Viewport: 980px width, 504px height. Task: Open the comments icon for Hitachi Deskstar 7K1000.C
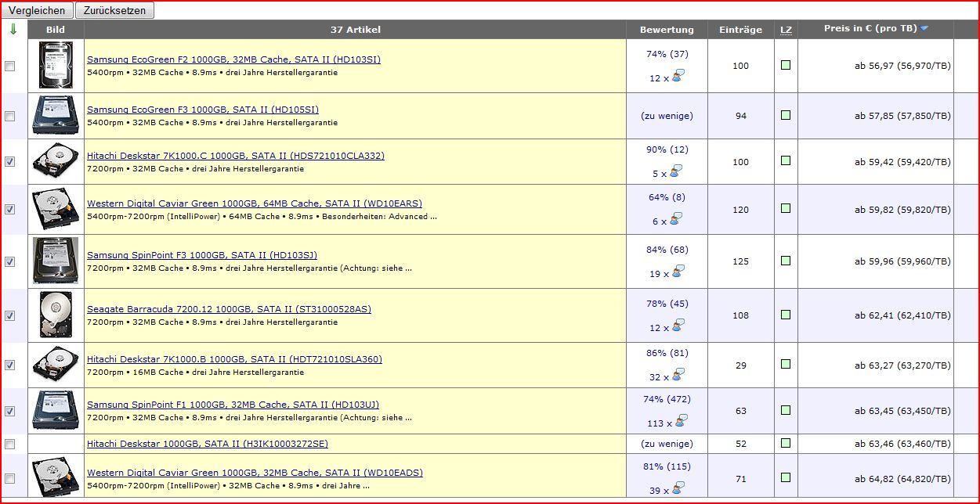coord(676,171)
